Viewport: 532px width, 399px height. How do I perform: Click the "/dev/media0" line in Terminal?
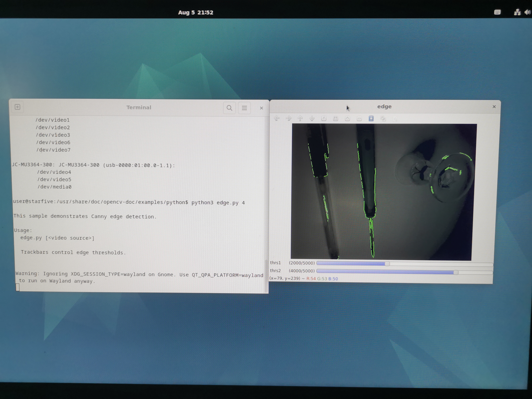(x=54, y=187)
